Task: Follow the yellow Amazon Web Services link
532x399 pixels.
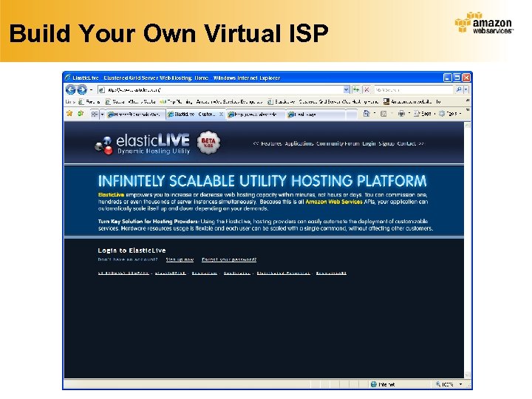Action: (x=334, y=202)
